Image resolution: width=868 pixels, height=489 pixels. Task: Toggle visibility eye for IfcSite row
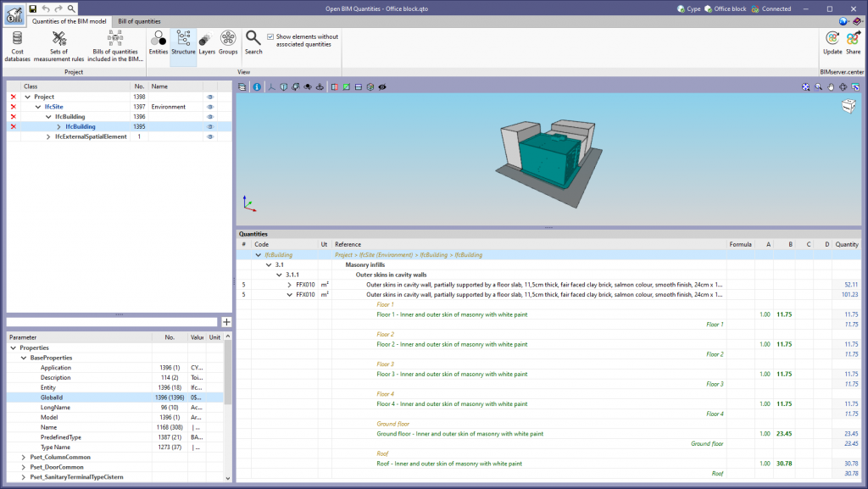coord(209,107)
